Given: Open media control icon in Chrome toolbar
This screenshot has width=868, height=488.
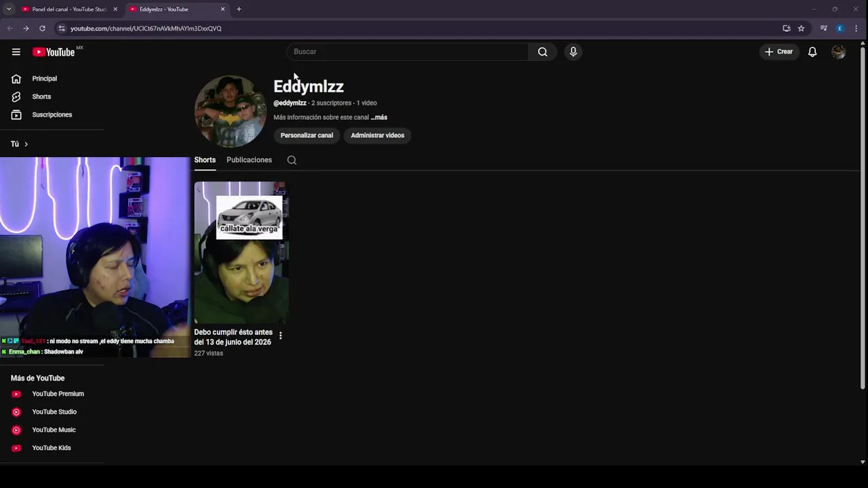Looking at the screenshot, I should tap(823, 28).
